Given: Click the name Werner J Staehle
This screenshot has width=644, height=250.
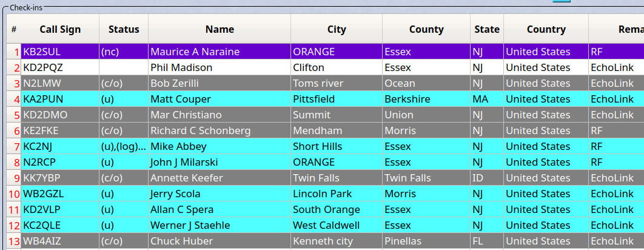Looking at the screenshot, I should [220, 225].
